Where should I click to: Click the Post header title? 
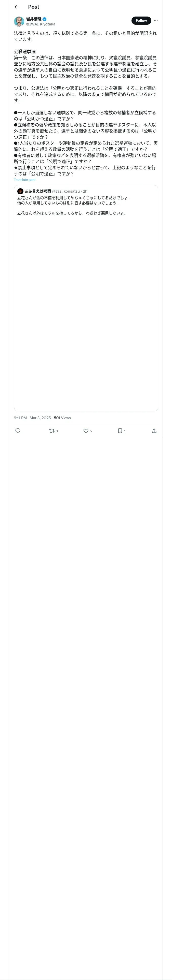point(34,7)
